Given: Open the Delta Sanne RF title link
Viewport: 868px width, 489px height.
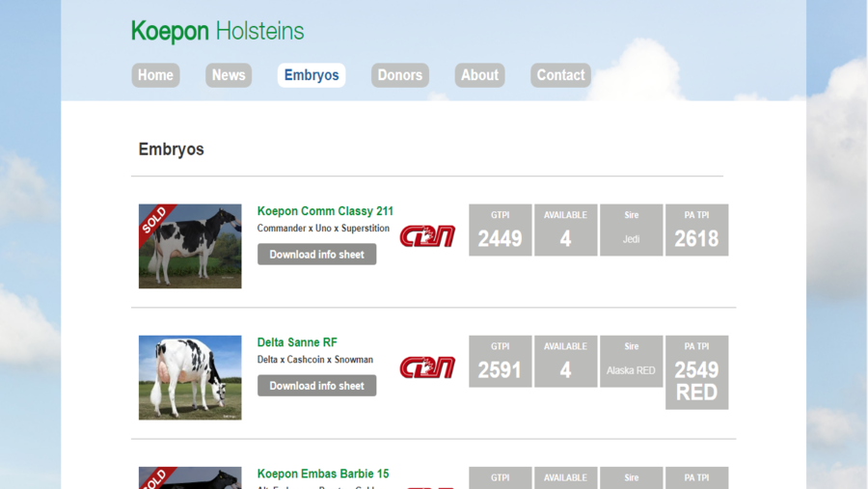Looking at the screenshot, I should 297,342.
